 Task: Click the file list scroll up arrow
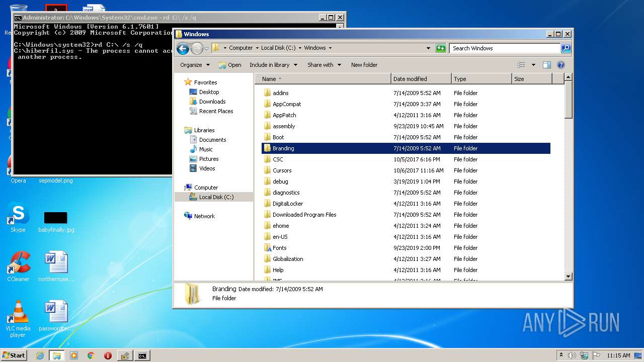(569, 77)
